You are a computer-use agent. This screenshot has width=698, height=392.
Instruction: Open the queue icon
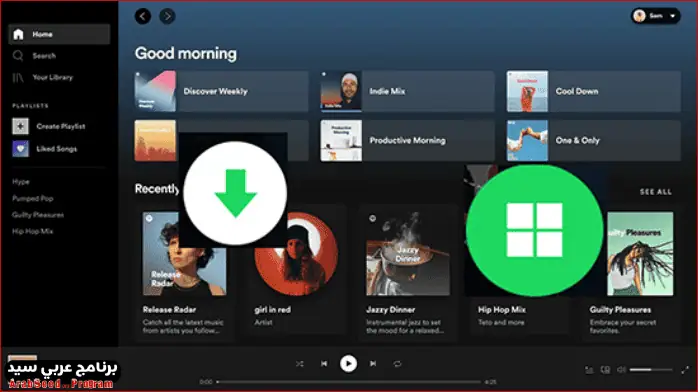tap(589, 370)
